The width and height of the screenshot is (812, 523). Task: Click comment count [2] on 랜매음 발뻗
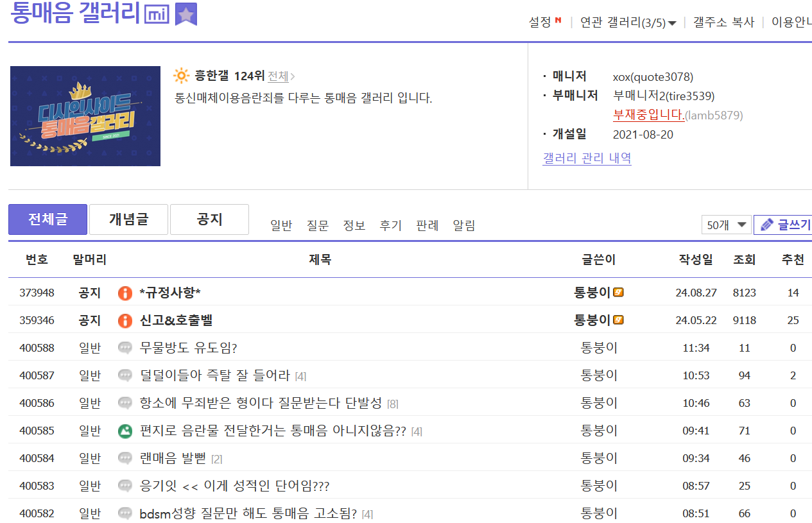(x=216, y=459)
